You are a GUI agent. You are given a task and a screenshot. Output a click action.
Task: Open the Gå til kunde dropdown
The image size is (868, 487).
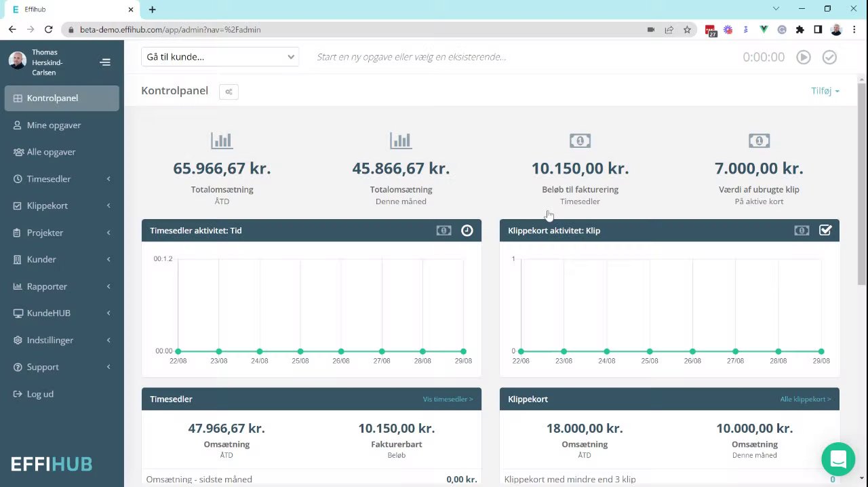point(220,57)
